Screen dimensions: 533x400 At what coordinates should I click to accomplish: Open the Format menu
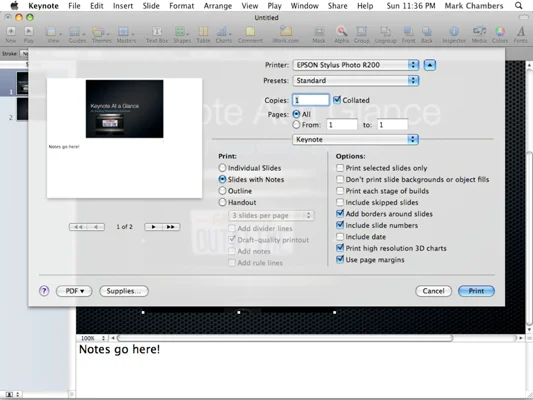[182, 6]
